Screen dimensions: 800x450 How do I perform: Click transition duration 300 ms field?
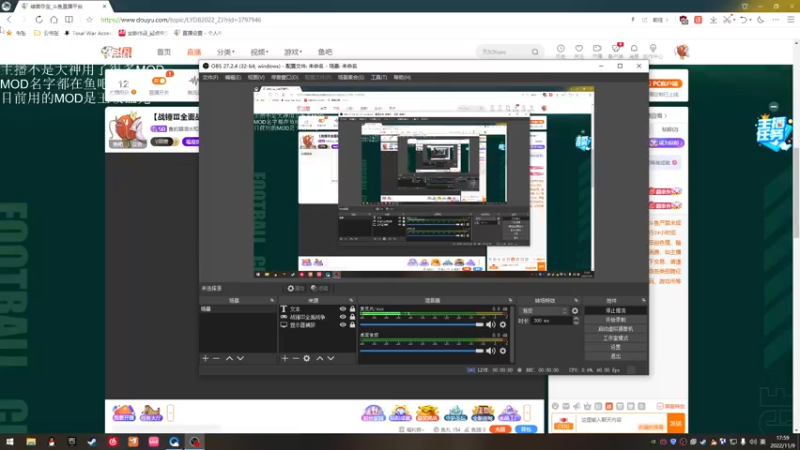click(x=552, y=321)
